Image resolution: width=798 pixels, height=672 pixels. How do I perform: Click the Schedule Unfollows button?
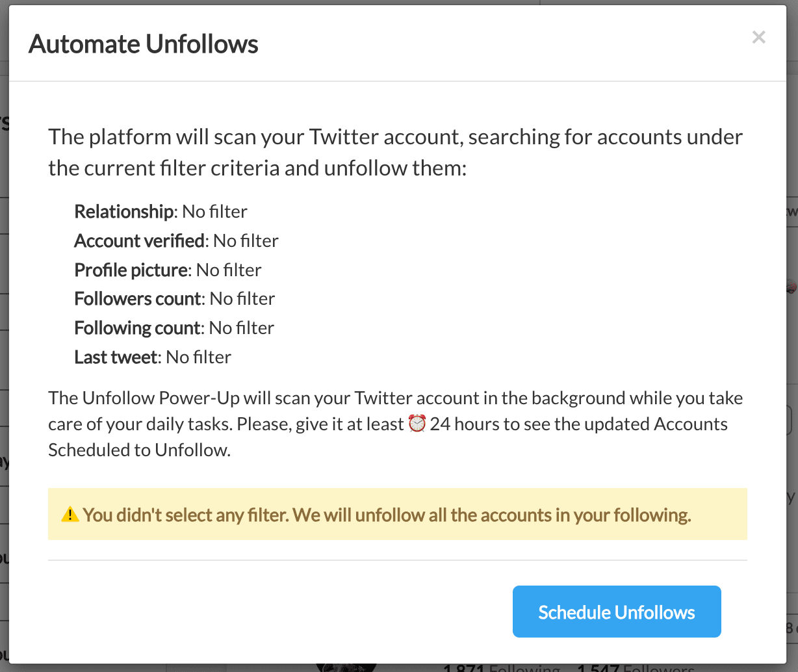click(x=617, y=612)
